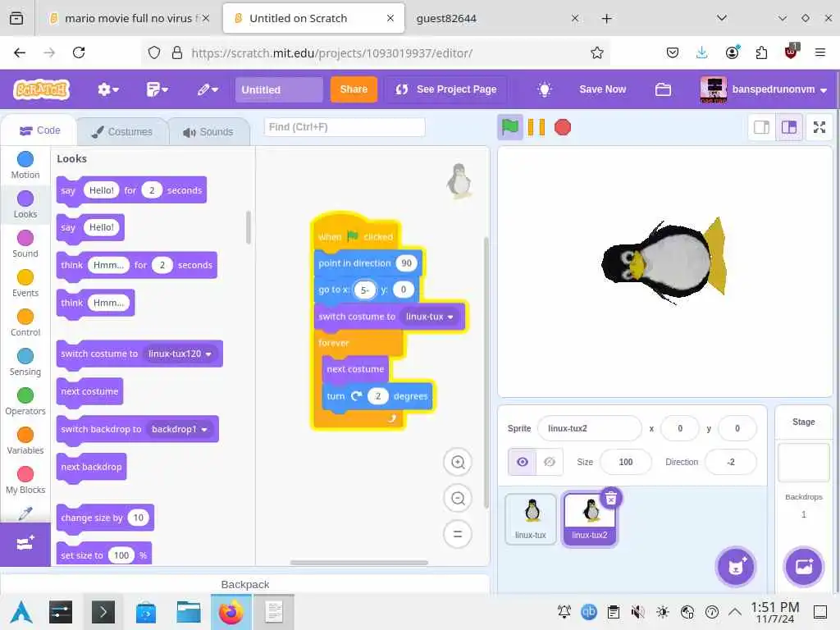Enter full screen stage mode
The width and height of the screenshot is (840, 630).
click(819, 127)
